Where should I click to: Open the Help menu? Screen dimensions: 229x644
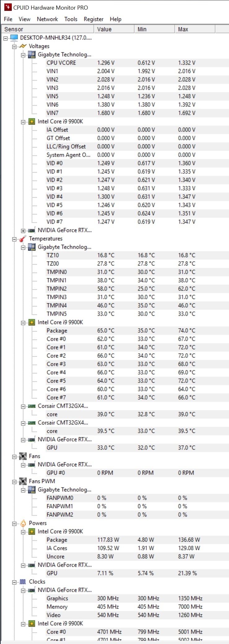click(x=116, y=19)
